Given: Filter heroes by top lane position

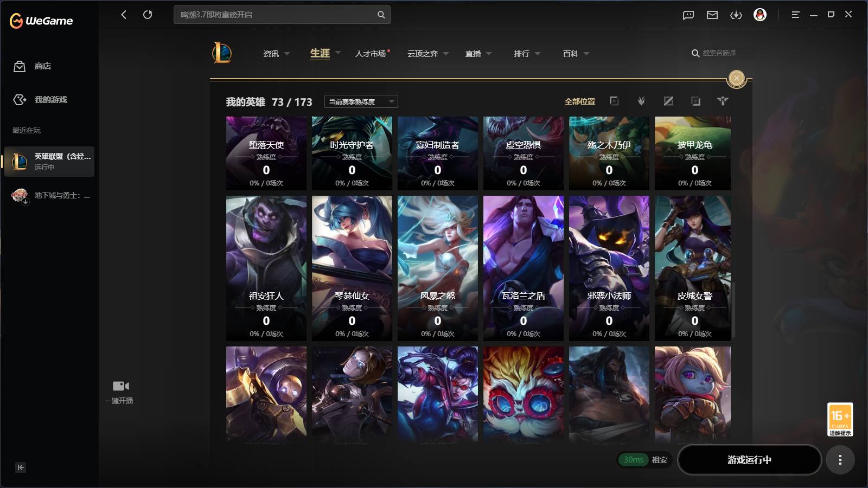Looking at the screenshot, I should (x=614, y=101).
